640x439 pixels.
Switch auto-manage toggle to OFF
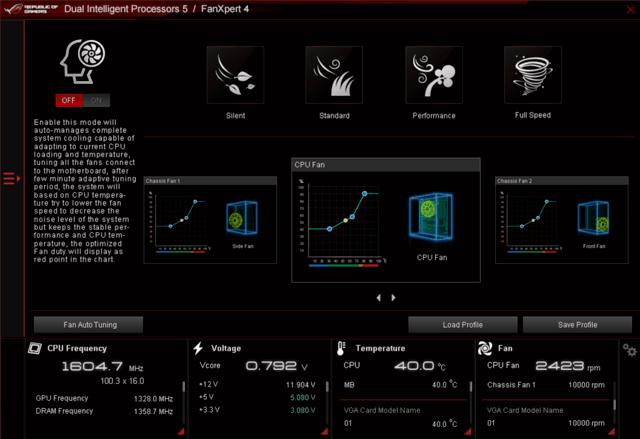pyautogui.click(x=69, y=100)
